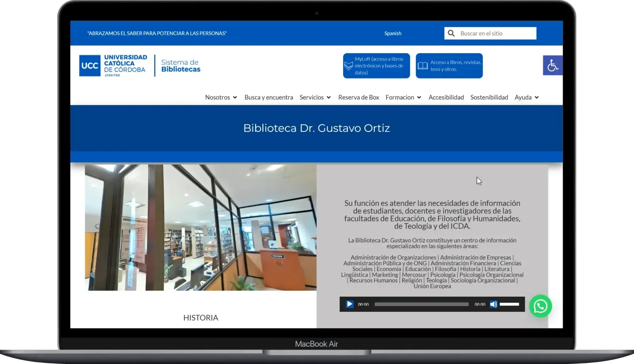Open Acceso a libros, revistas, tesis button
This screenshot has width=634, height=364.
click(449, 66)
